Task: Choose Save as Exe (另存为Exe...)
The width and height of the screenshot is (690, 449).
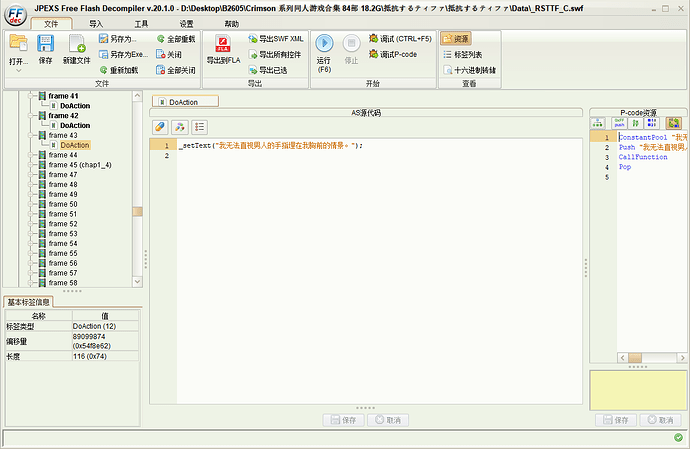Action: 123,55
